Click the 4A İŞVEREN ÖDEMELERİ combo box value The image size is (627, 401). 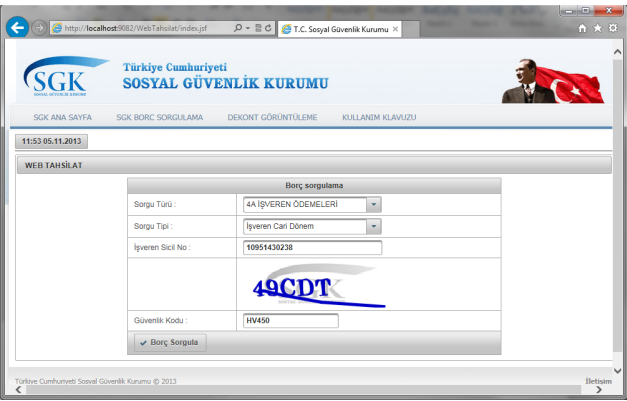coord(305,204)
